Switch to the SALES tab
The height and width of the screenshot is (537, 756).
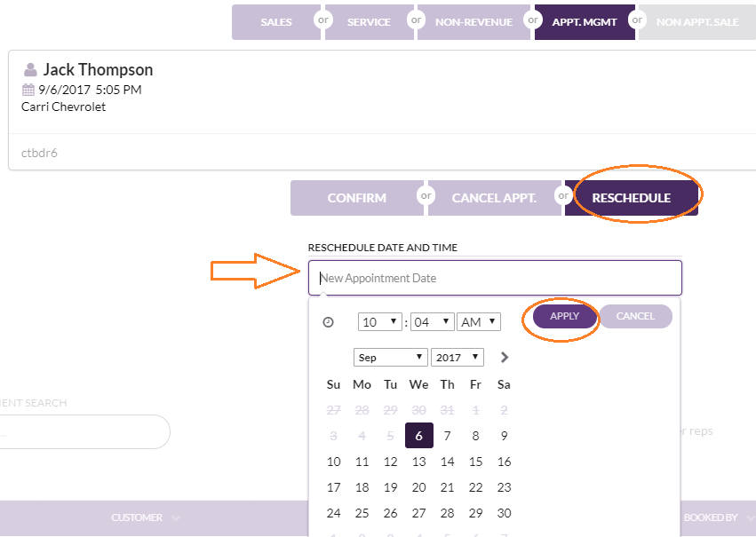[276, 22]
